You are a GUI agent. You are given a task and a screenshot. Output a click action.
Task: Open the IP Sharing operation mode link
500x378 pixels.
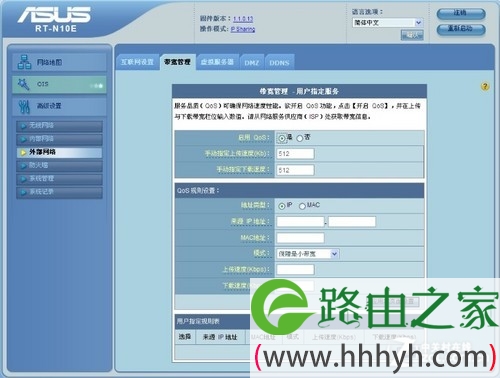tap(243, 29)
